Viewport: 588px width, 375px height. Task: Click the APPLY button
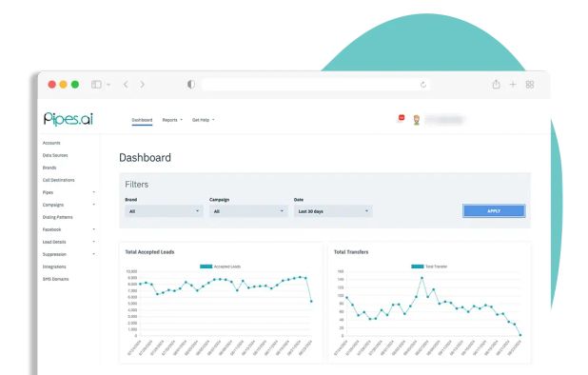[x=494, y=210]
